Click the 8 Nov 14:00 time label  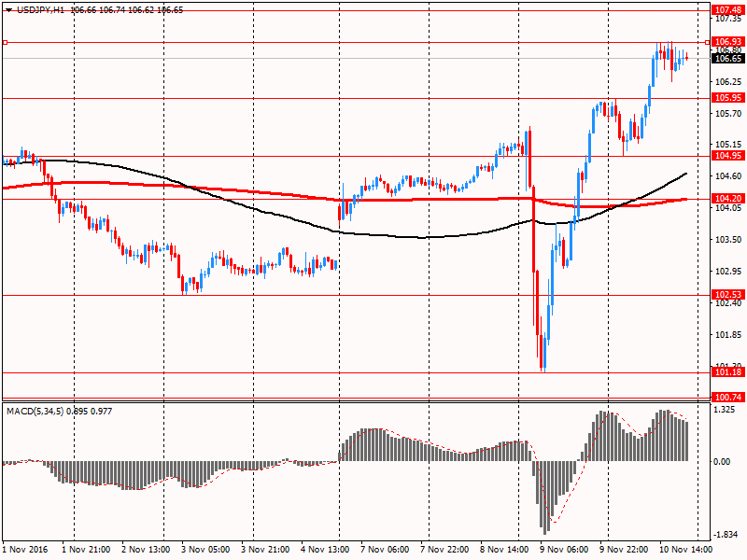click(x=504, y=550)
